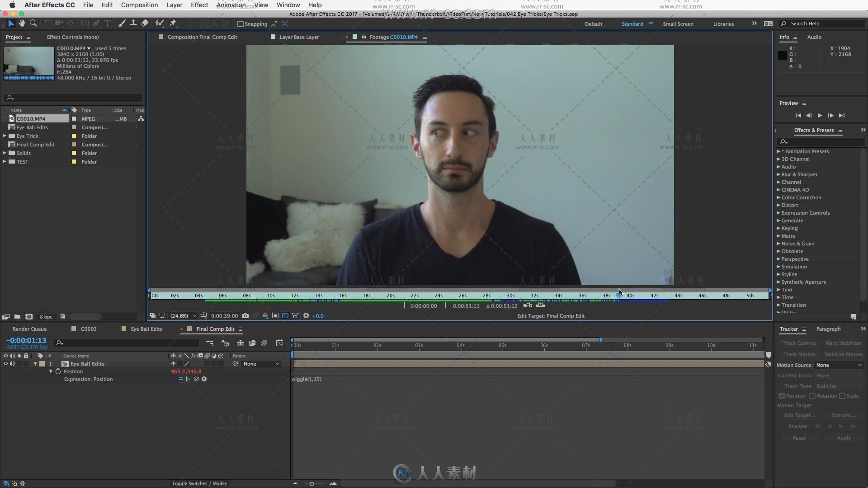Expand the Animation Presets effects category
This screenshot has width=868, height=488.
click(x=778, y=151)
